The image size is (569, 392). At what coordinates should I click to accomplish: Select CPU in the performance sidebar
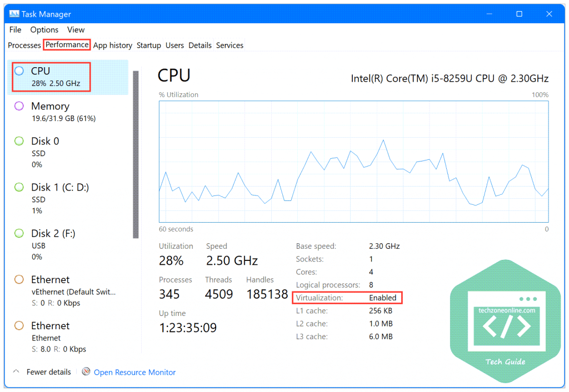(50, 76)
